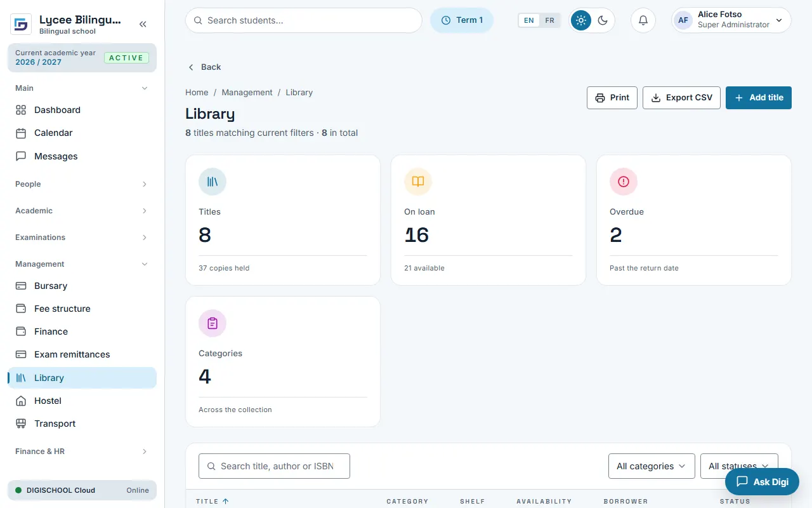Collapse the Main section in sidebar
This screenshot has width=812, height=508.
point(82,88)
